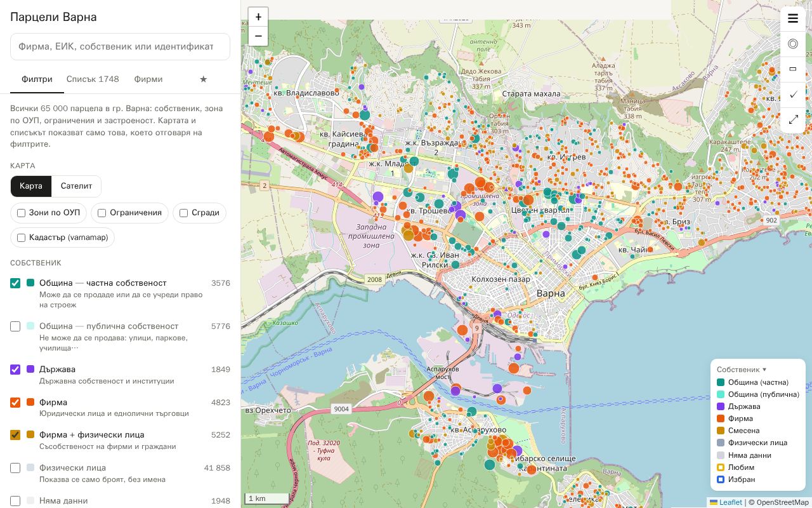
Task: Open the OpenStreetMap attribution link
Action: pos(782,502)
